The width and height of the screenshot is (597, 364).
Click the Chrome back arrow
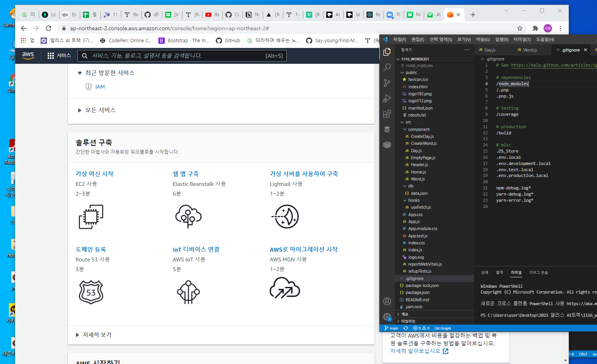(24, 28)
